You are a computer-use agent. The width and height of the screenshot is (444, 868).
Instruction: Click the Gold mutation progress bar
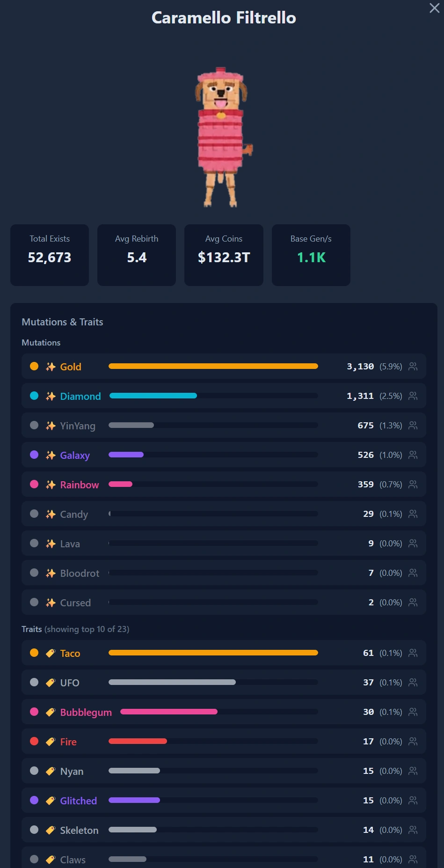213,366
